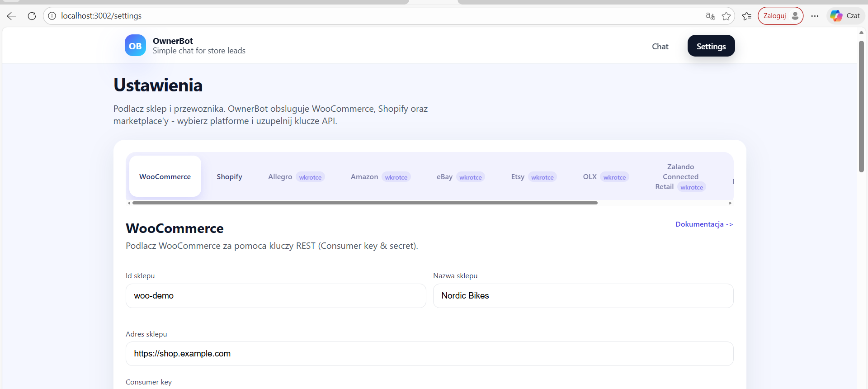Open the Dokumentacja link
868x389 pixels.
tap(704, 224)
